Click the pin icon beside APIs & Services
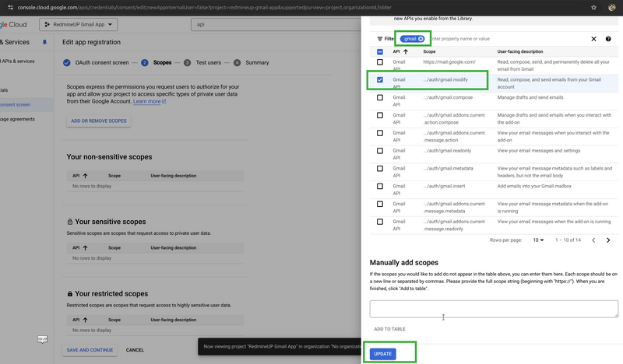The image size is (623, 364). [x=44, y=42]
